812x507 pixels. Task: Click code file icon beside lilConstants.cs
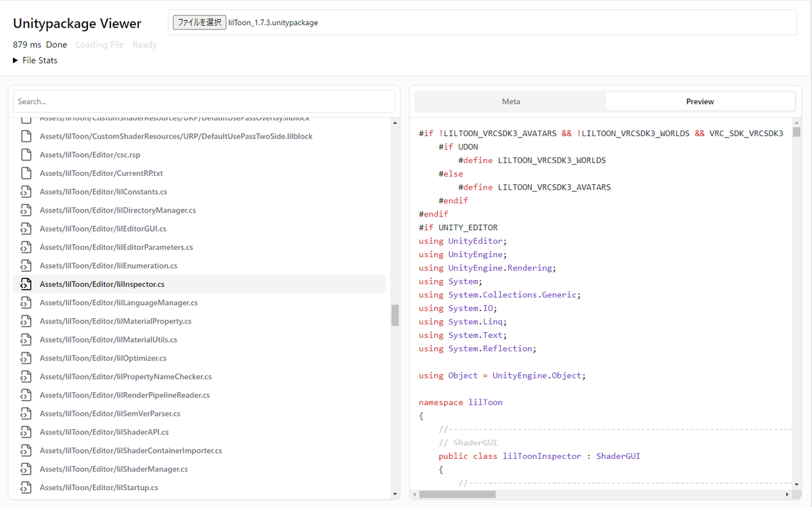click(26, 192)
